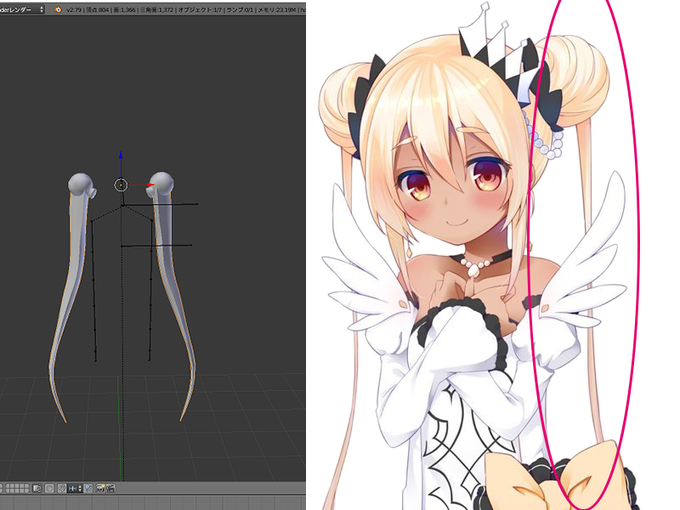Click the red X-axis manipulator arrow
680x510 pixels.
(x=149, y=185)
